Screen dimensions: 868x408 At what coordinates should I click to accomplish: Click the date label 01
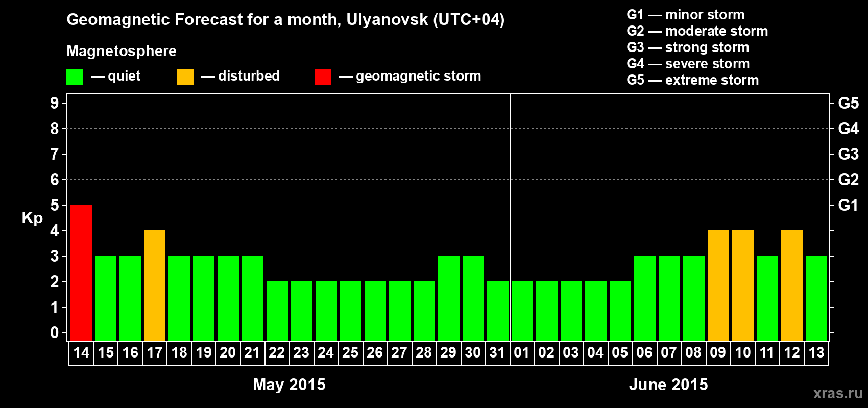click(x=522, y=352)
